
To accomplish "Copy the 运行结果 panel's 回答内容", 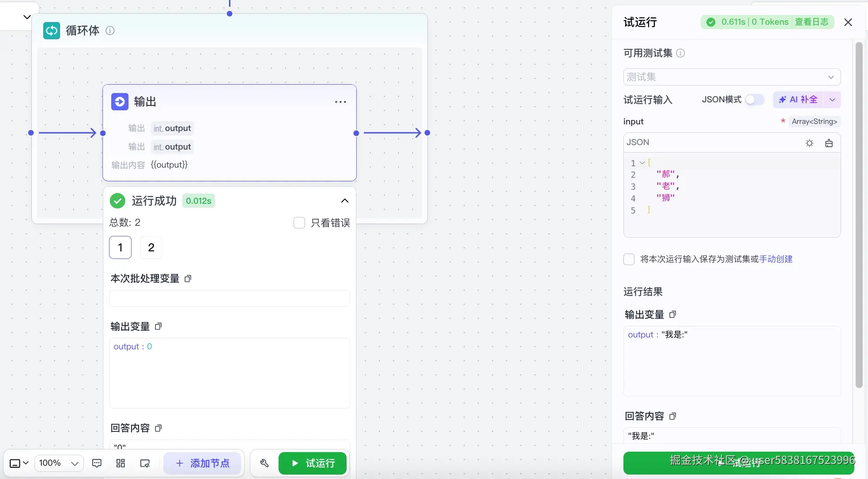I will [673, 416].
